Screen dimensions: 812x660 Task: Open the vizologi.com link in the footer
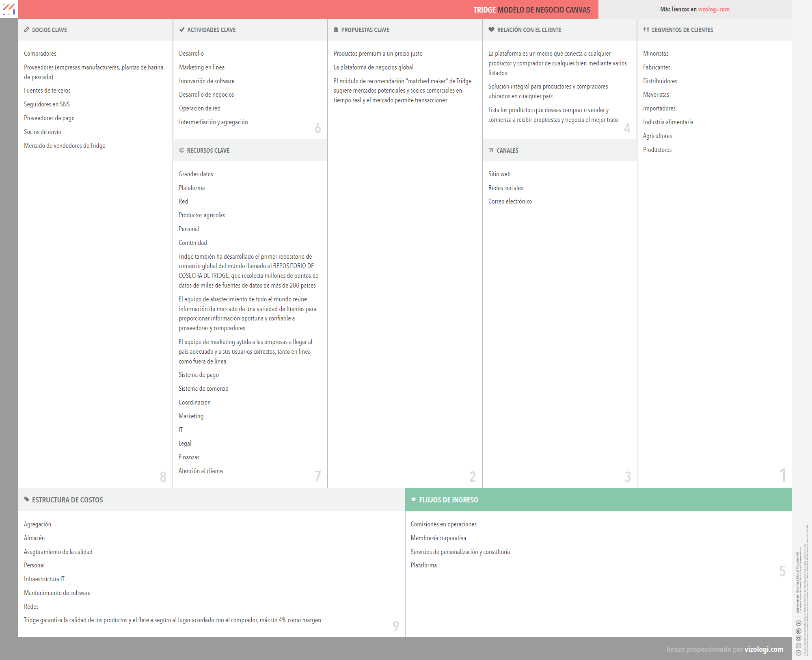[x=764, y=649]
